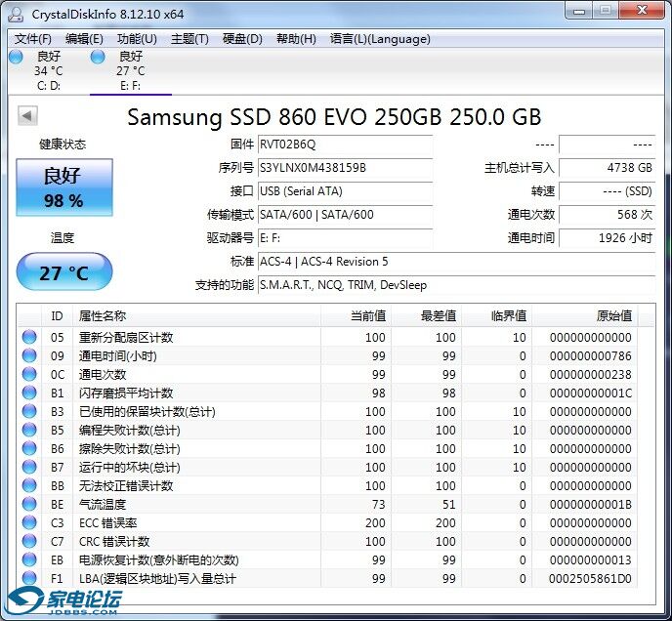
Task: Select the 电源恢复计数 attribute row
Action: tap(327, 559)
